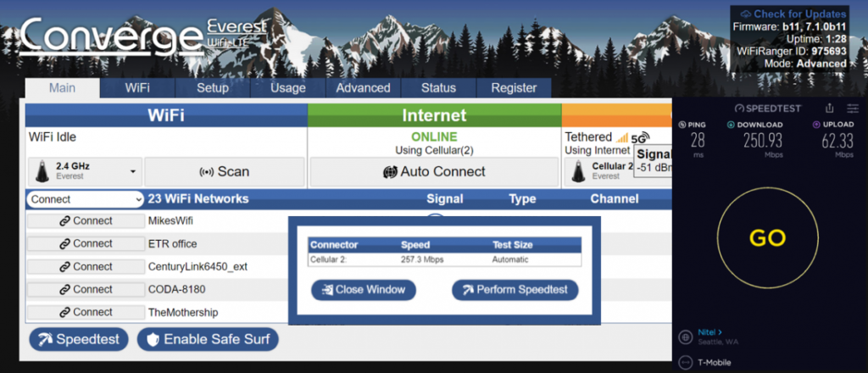
Task: Connect to ETR office network
Action: (86, 243)
